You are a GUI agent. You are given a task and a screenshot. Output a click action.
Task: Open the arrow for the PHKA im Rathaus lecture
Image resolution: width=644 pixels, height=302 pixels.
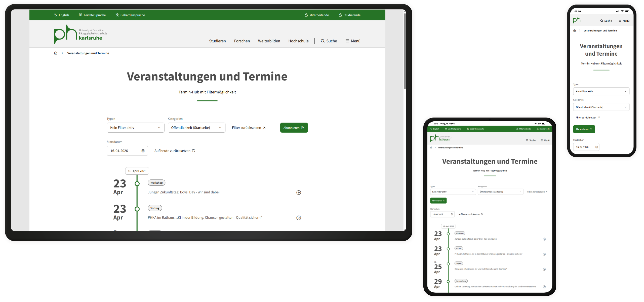coord(299,217)
